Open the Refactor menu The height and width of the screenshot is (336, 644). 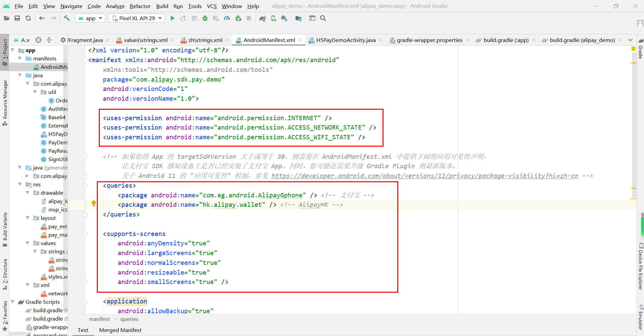point(140,6)
